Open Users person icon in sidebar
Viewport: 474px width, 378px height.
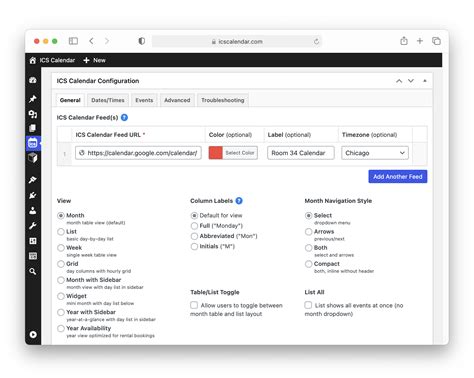33,210
